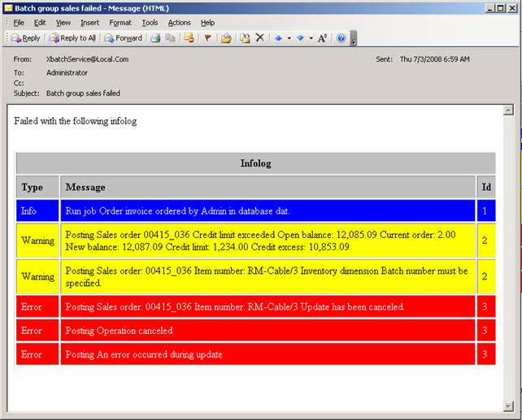Image resolution: width=522 pixels, height=420 pixels.
Task: Forward this message
Action: coord(123,38)
